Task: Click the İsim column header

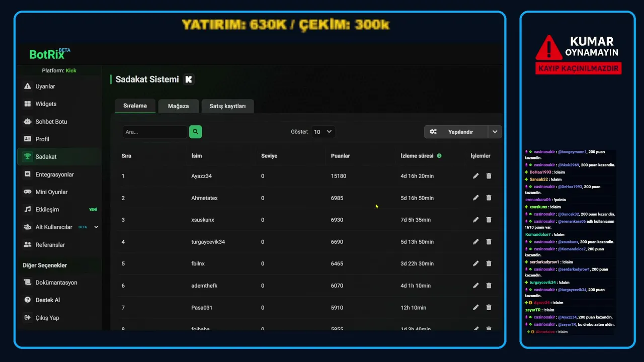Action: [197, 156]
